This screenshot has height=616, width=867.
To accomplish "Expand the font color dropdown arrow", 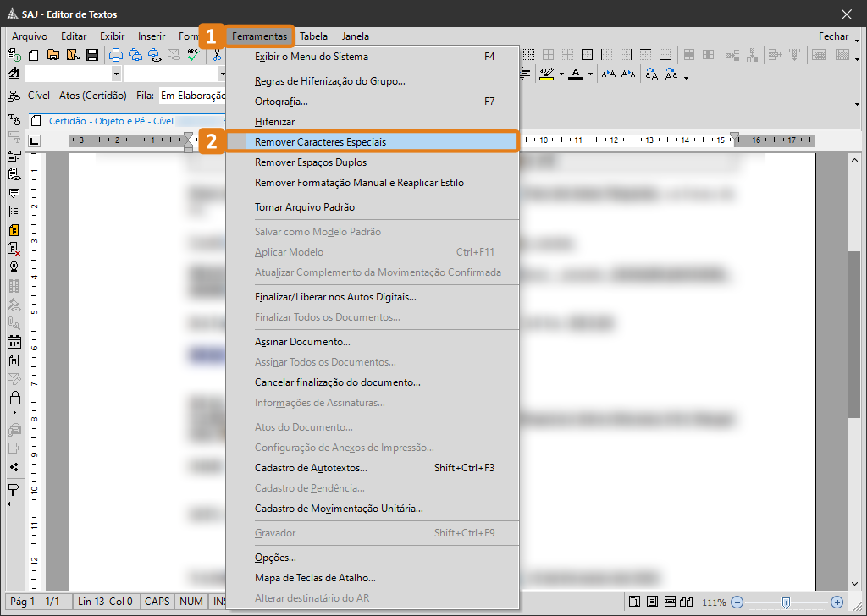I will 590,74.
